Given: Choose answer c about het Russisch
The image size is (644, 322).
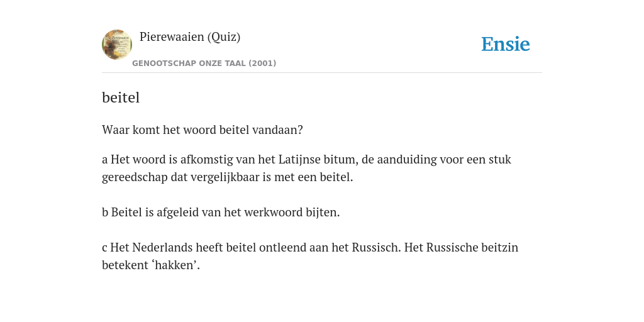Looking at the screenshot, I should [310, 257].
